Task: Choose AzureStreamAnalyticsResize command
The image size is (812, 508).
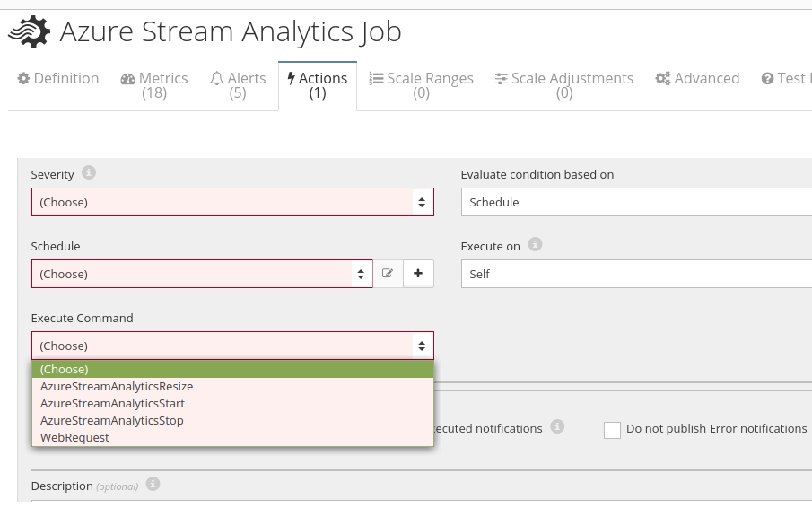Action: coord(232,386)
